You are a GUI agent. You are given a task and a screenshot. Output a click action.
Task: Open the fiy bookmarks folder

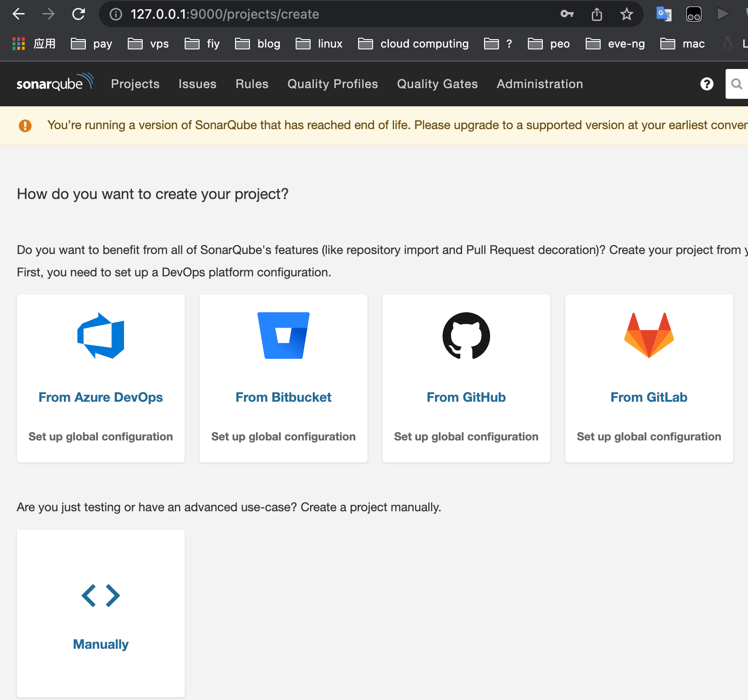202,44
